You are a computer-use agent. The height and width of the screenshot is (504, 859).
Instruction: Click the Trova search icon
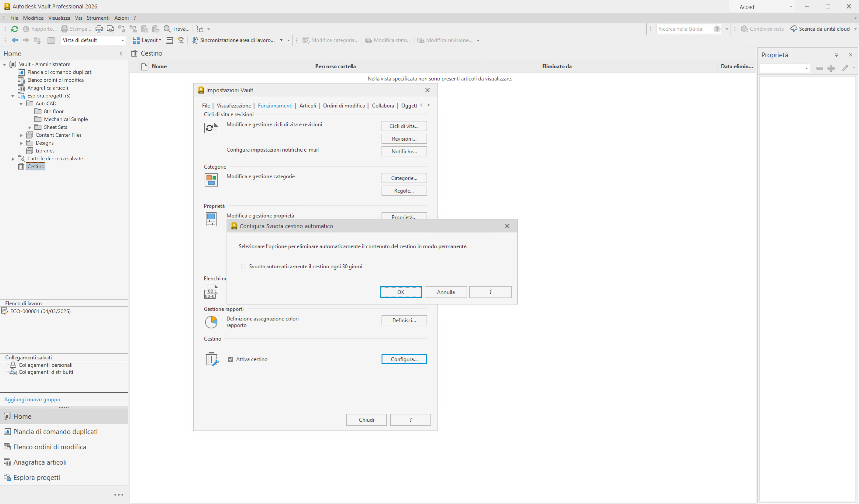pyautogui.click(x=167, y=29)
